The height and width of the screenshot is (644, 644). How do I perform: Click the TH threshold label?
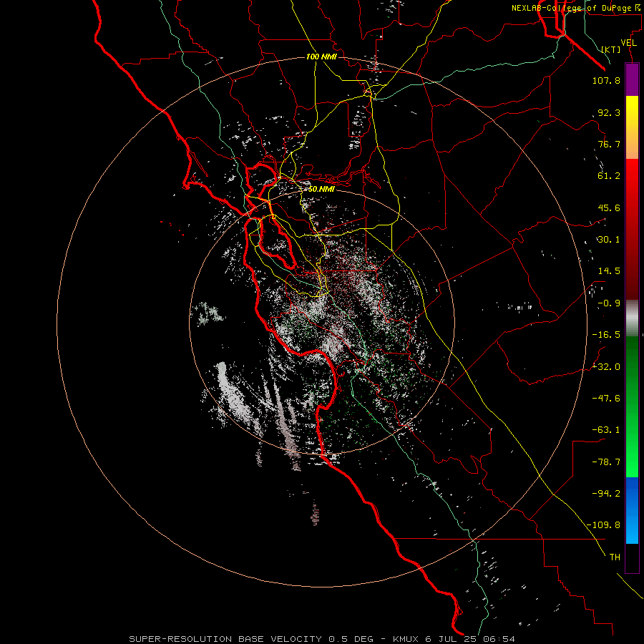(x=615, y=557)
